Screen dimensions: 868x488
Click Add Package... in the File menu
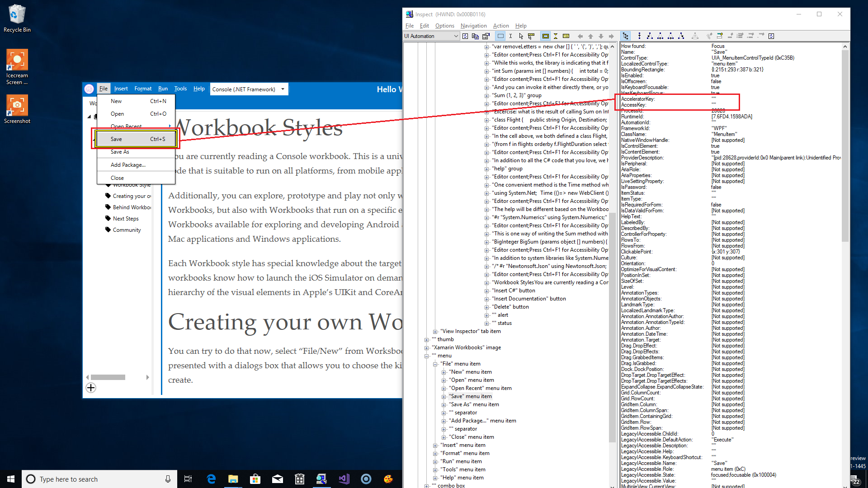click(x=128, y=164)
